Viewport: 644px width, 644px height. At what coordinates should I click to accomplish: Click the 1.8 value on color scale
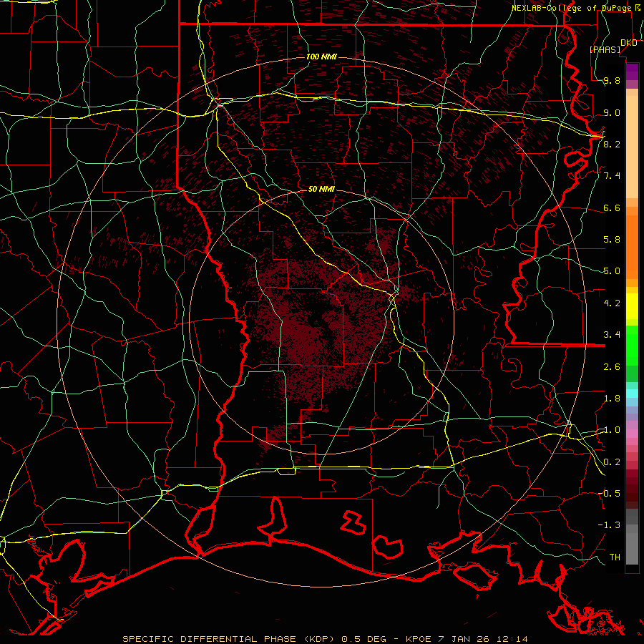612,399
